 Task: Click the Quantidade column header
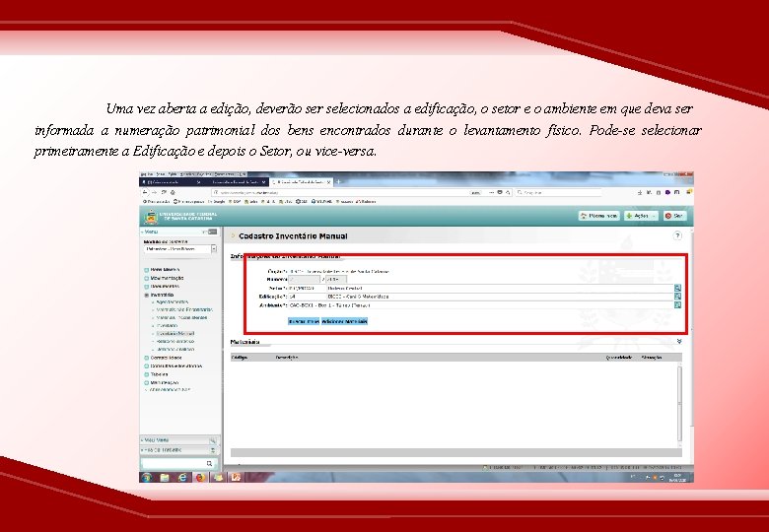618,357
